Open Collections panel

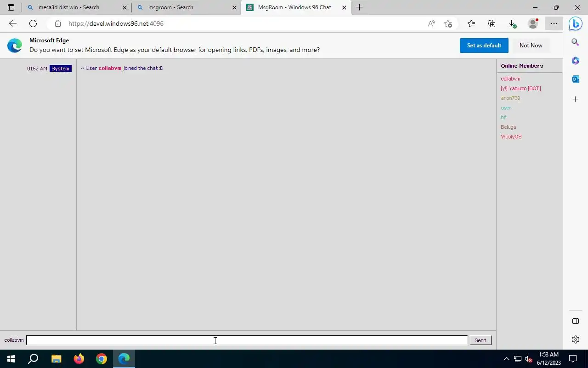coord(492,23)
